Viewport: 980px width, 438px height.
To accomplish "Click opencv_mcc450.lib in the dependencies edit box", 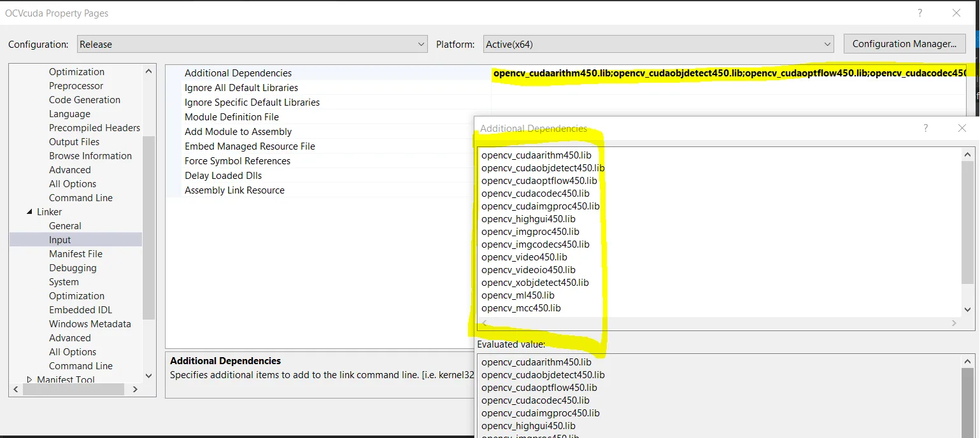I will click(521, 307).
